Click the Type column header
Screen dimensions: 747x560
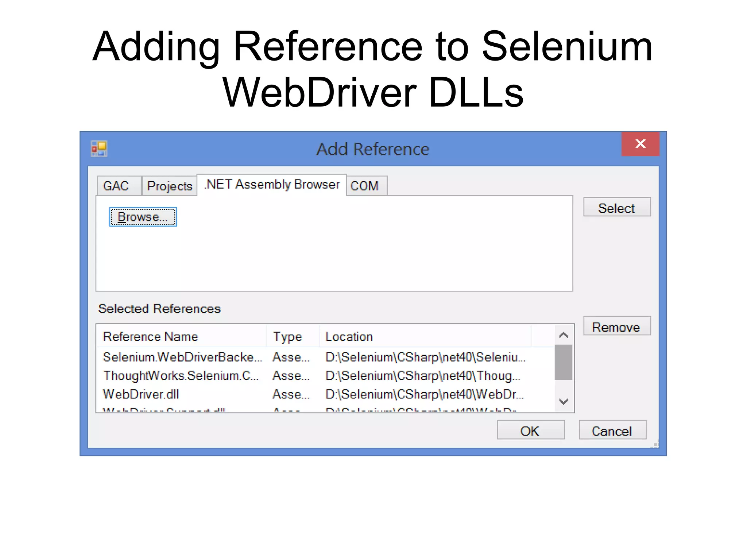293,336
